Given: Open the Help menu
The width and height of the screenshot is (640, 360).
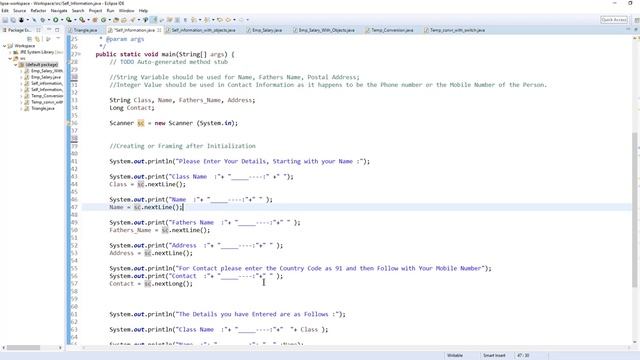Looking at the screenshot, I should pyautogui.click(x=143, y=11).
